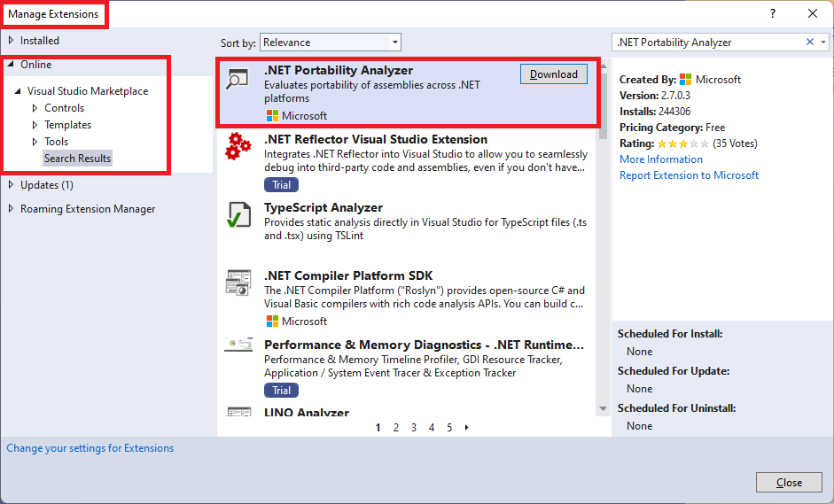Screen dimensions: 834x504
Task: Close the Manage Extensions dialog via Close button
Action: tap(789, 482)
